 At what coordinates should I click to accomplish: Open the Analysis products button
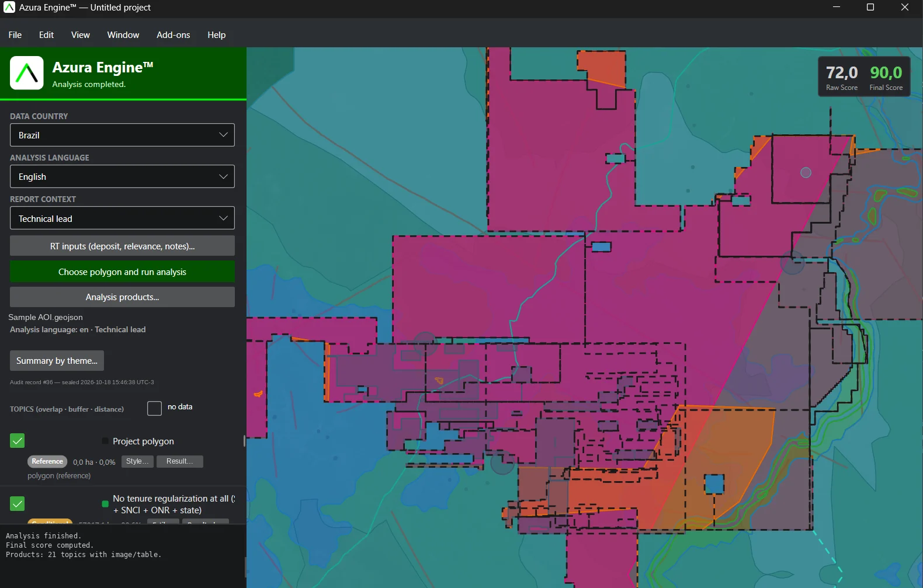pos(122,297)
